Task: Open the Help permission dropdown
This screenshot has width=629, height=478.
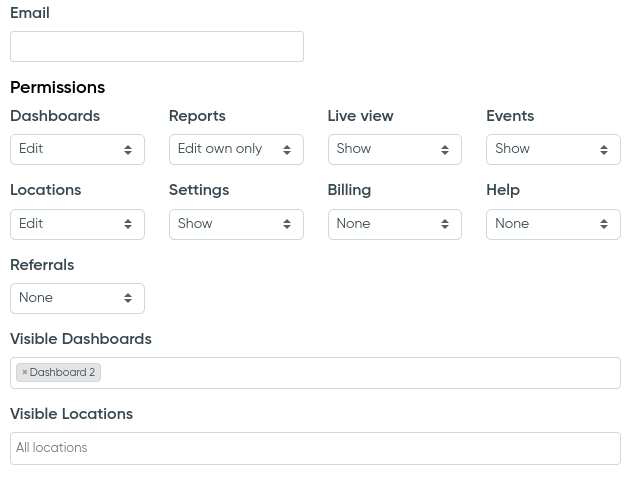Action: click(x=553, y=224)
